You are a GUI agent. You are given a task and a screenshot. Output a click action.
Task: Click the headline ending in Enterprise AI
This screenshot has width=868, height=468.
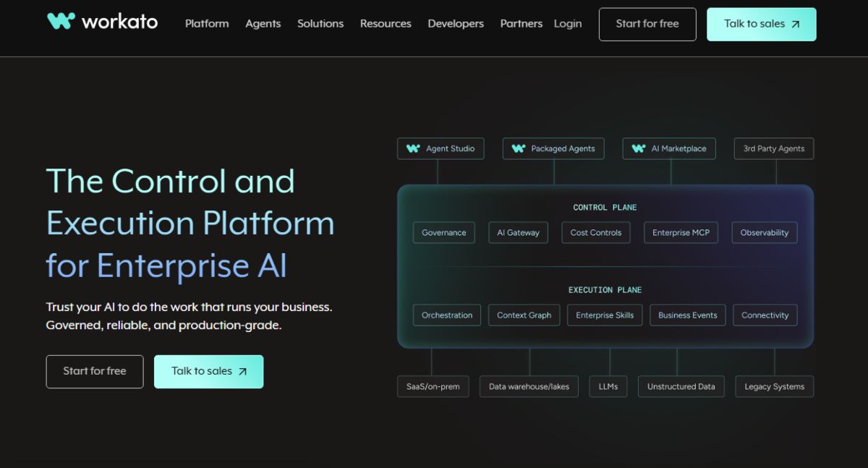190,224
